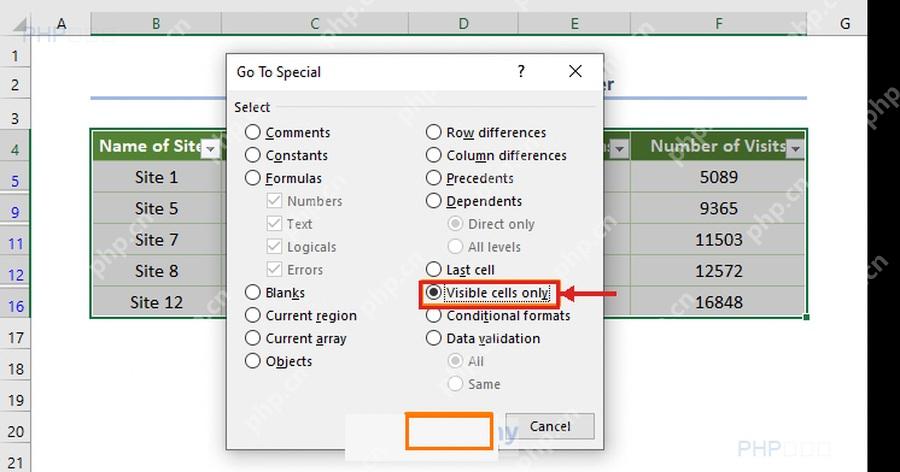Choose the Precedents radio option
Viewport: 900px width, 472px height.
(470, 179)
